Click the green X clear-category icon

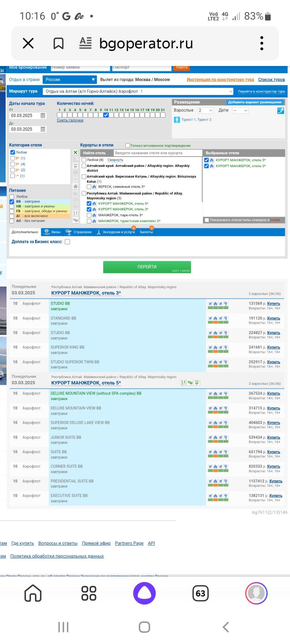75,153
